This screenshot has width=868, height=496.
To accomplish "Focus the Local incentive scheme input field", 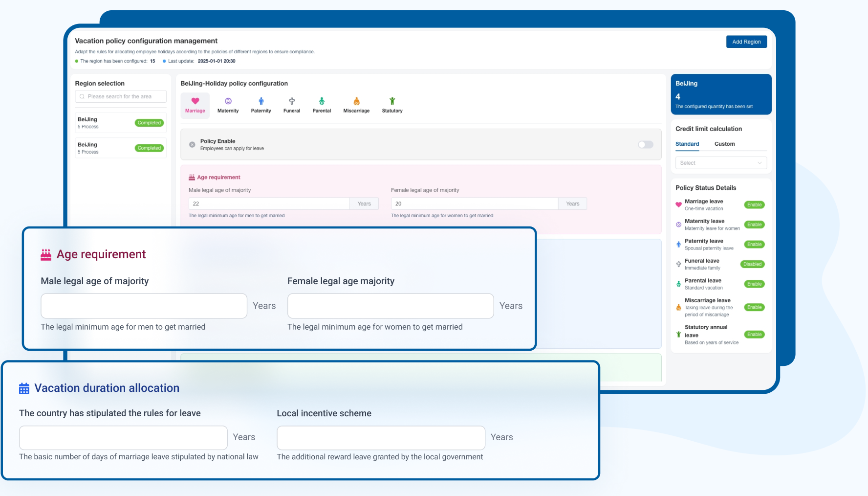I will [x=381, y=438].
